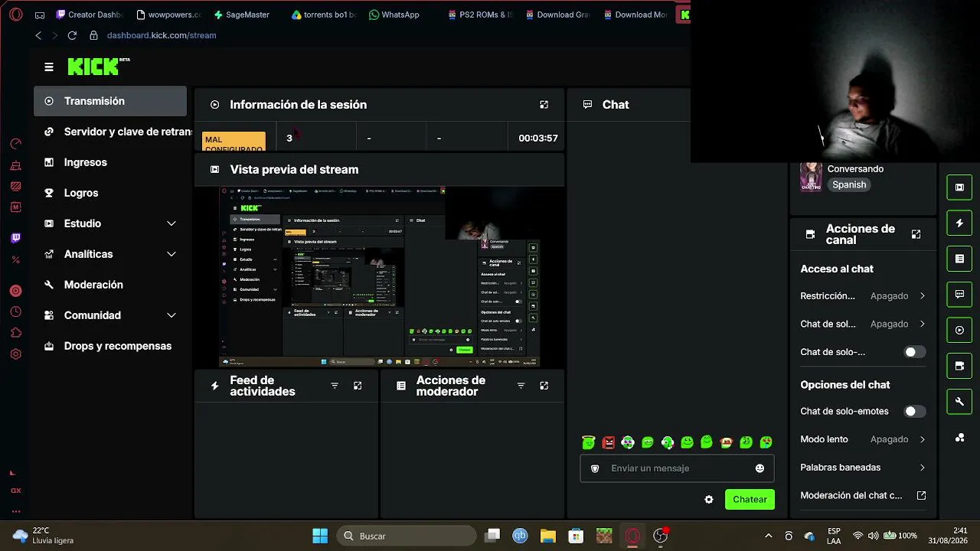Expand the Analíticas sidebar section
This screenshot has width=980, height=551.
110,254
